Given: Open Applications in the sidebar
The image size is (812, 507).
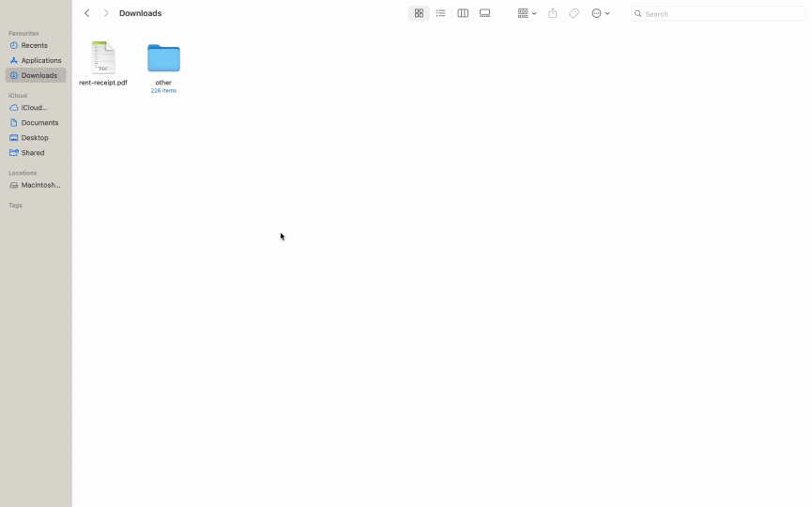Looking at the screenshot, I should pyautogui.click(x=40, y=60).
